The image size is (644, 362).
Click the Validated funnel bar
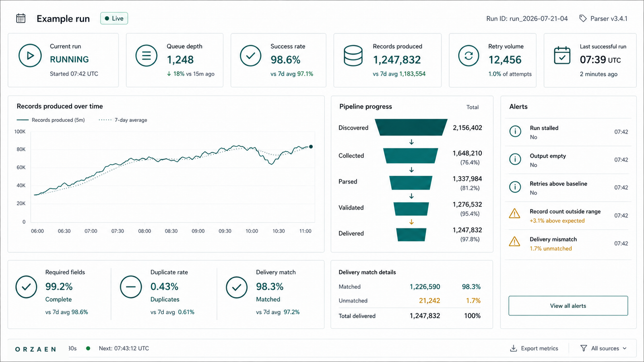pyautogui.click(x=411, y=209)
